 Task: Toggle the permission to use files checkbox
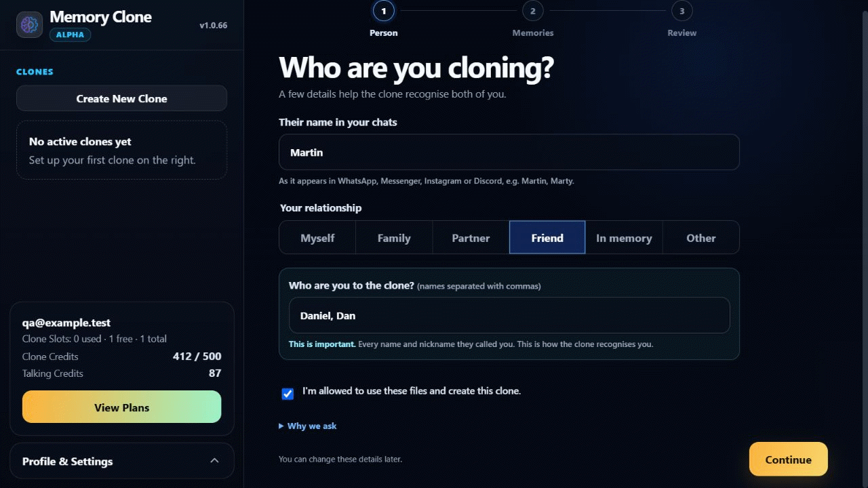pos(288,394)
